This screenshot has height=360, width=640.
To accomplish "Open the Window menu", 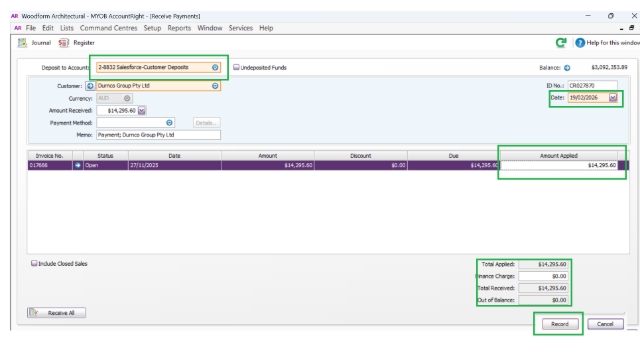I will click(210, 28).
